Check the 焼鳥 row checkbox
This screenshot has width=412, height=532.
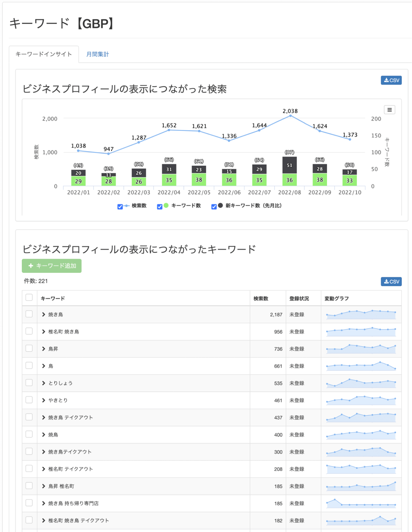pyautogui.click(x=29, y=434)
